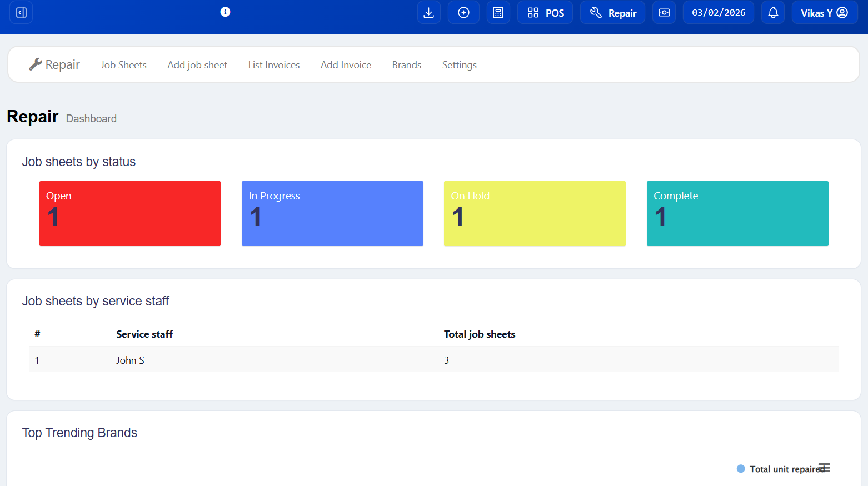Go to Job Sheets in the Repair nav
The height and width of the screenshot is (486, 868).
pyautogui.click(x=123, y=64)
